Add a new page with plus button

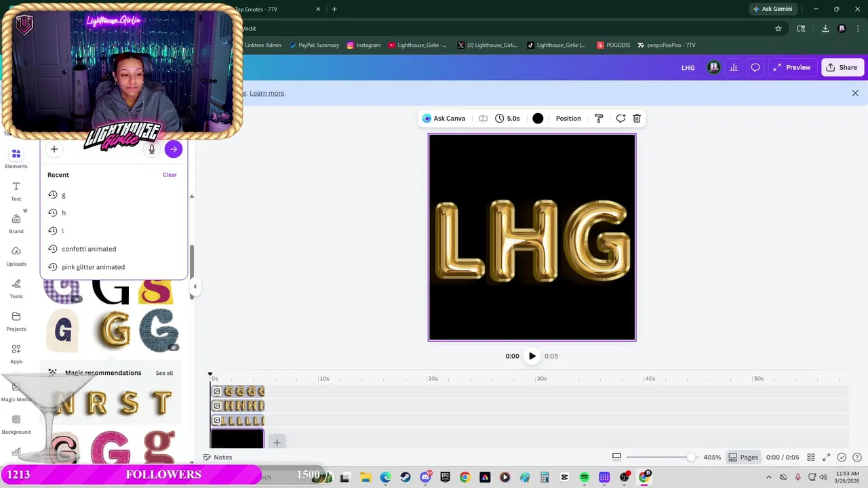point(277,443)
